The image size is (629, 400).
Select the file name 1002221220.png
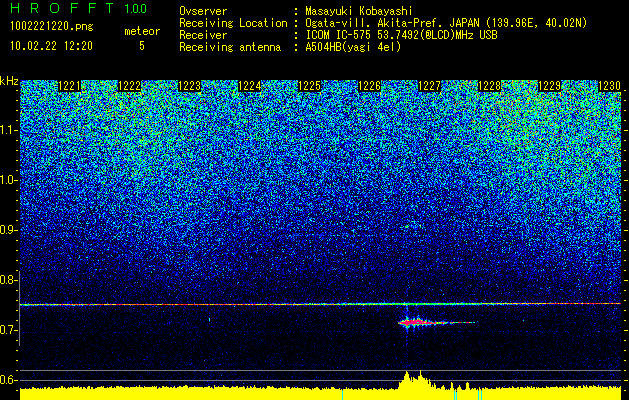(x=52, y=27)
